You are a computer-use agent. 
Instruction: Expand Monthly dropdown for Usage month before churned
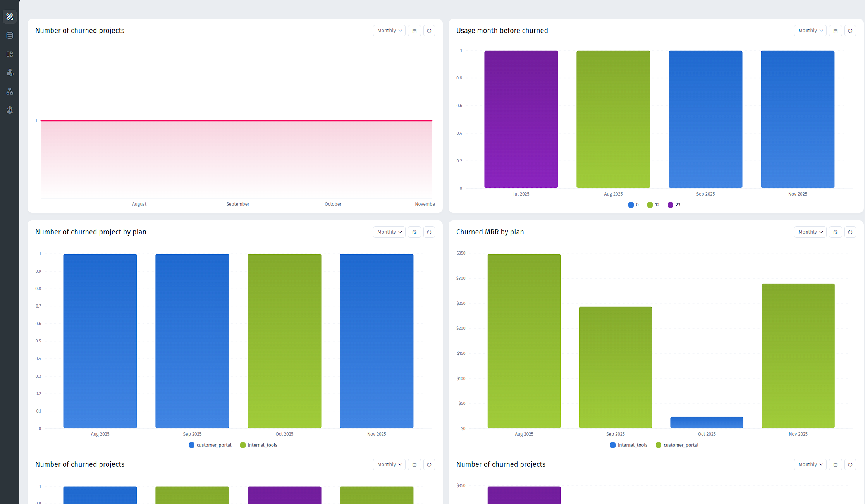(x=810, y=31)
